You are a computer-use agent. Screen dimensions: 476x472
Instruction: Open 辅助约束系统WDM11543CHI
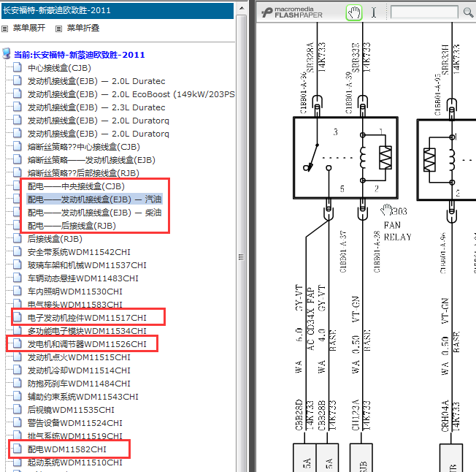point(83,397)
